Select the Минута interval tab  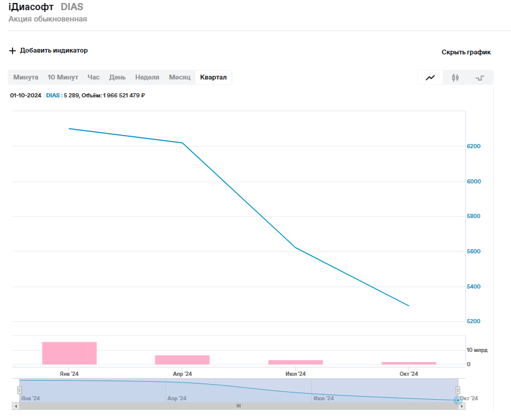pos(26,77)
